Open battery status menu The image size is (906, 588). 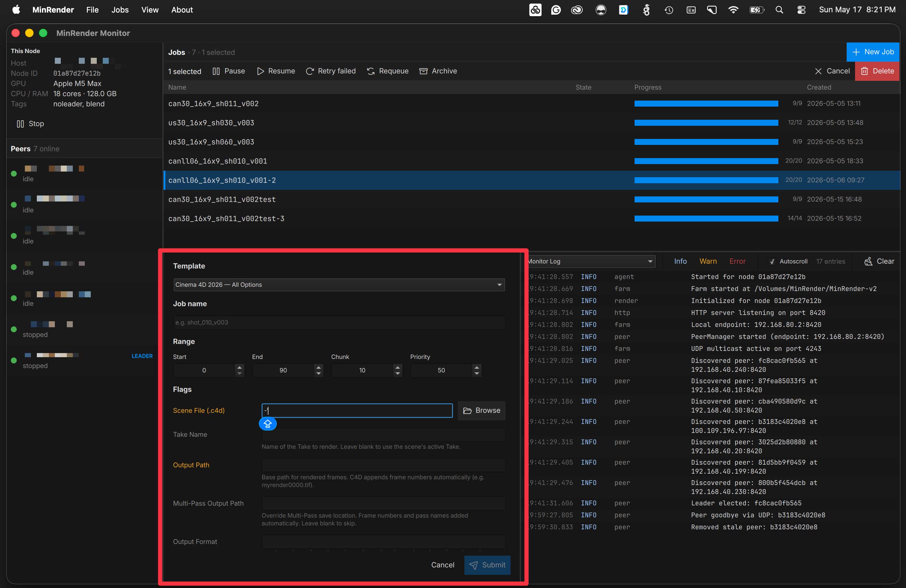[756, 10]
